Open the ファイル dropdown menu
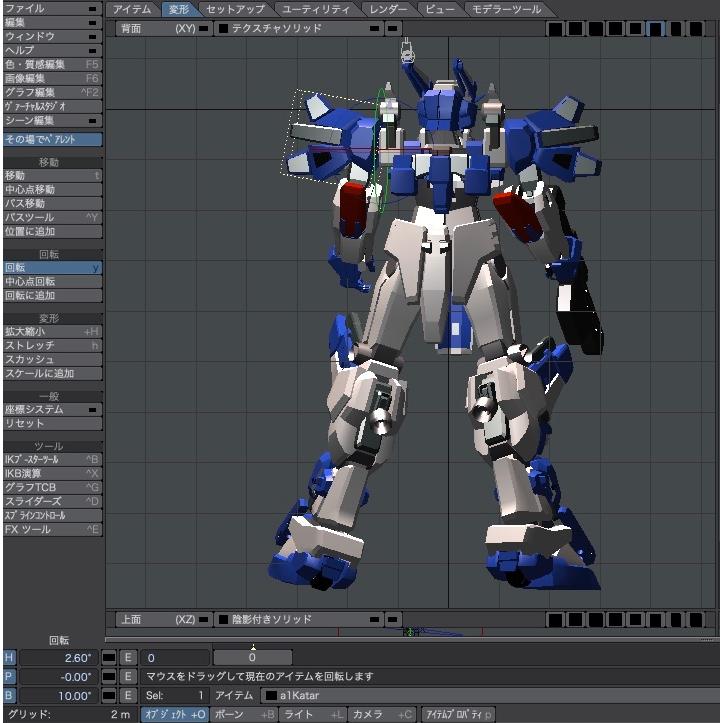Screen dimensions: 723x723 click(53, 8)
